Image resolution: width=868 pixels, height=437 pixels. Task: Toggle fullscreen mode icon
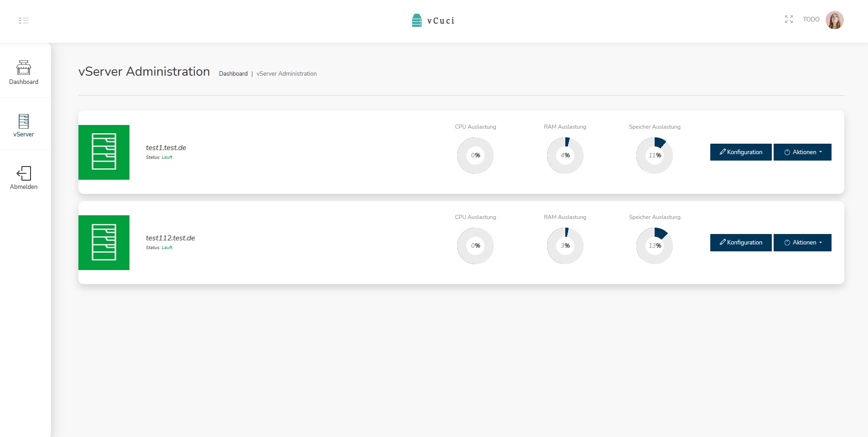point(789,19)
